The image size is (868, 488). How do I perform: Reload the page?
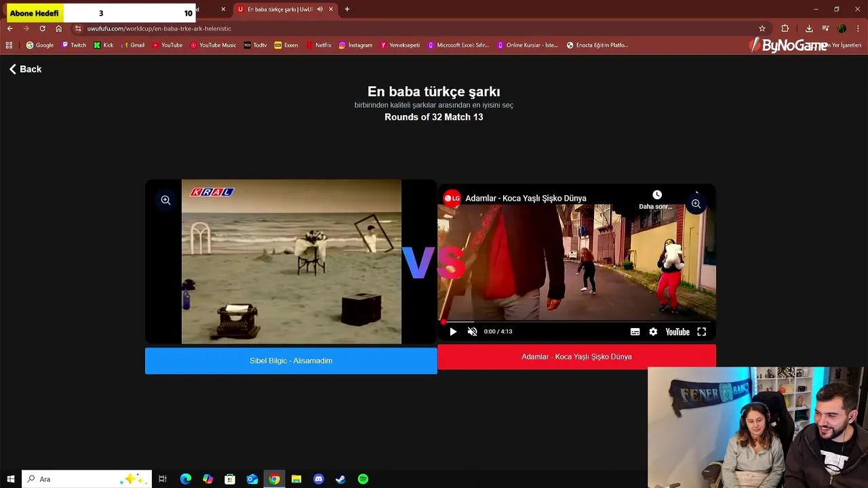pos(43,28)
